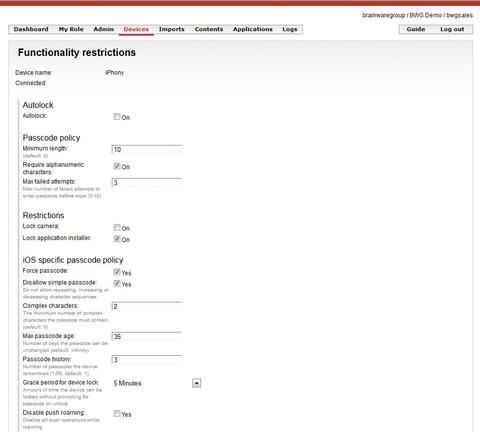The image size is (480, 432).
Task: Check Disable push roaming option
Action: [117, 414]
